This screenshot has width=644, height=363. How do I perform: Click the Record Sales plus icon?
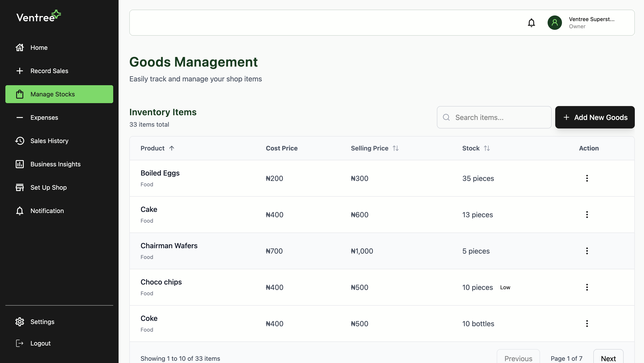tap(20, 71)
